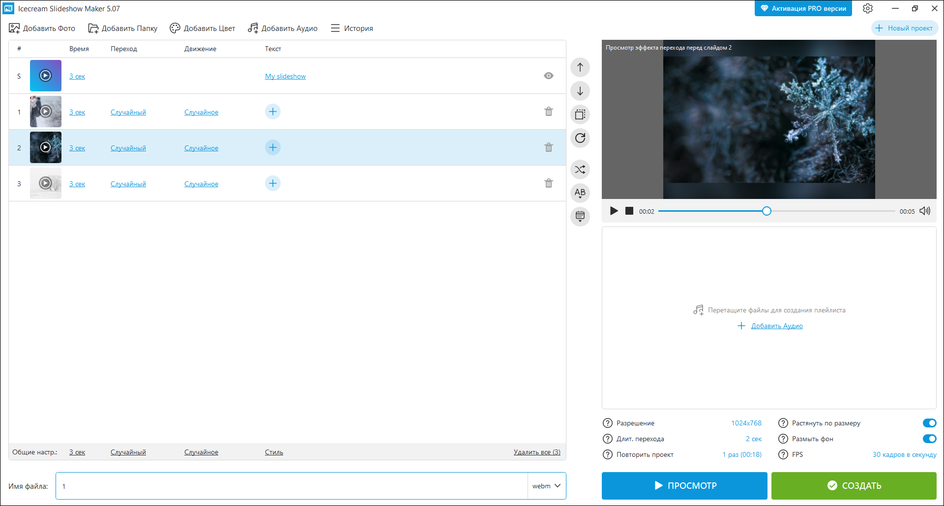The width and height of the screenshot is (944, 506).
Task: Click the file name (Имя файла) input field
Action: click(291, 486)
